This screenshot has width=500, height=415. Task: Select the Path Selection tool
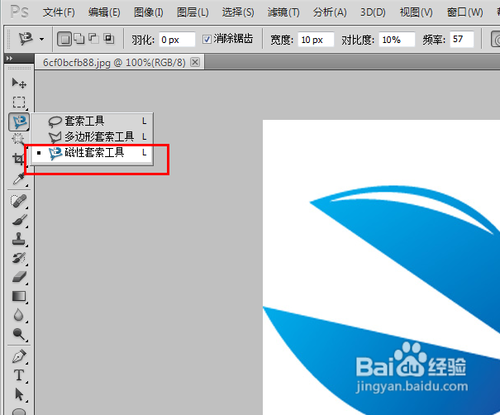(x=19, y=395)
